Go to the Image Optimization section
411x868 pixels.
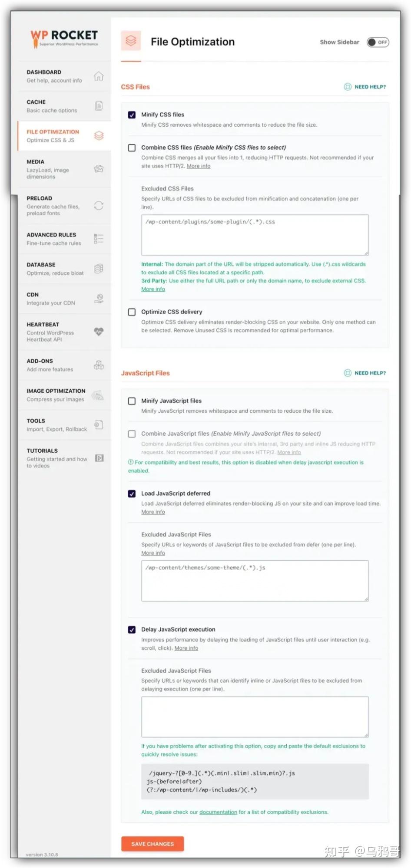tap(56, 391)
